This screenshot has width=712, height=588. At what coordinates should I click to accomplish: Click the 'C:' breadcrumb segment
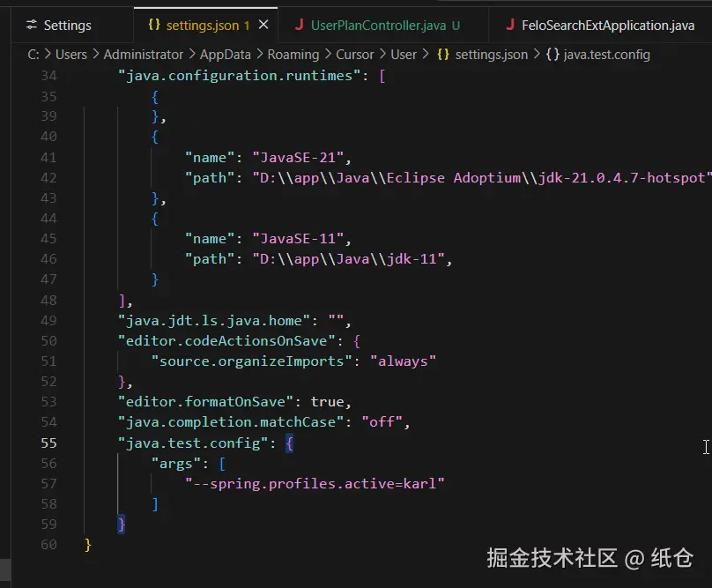tap(33, 55)
